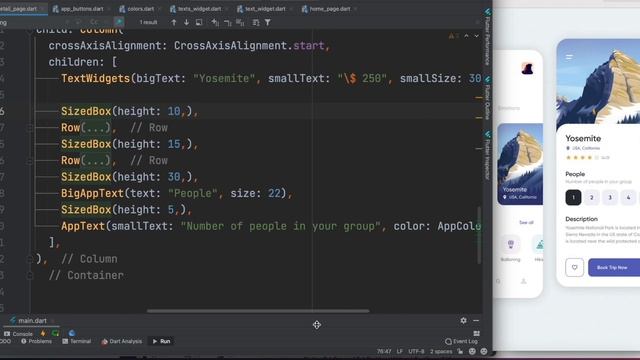The image size is (640, 360).
Task: Click the editor horizontal scrollbar
Action: tap(258, 311)
